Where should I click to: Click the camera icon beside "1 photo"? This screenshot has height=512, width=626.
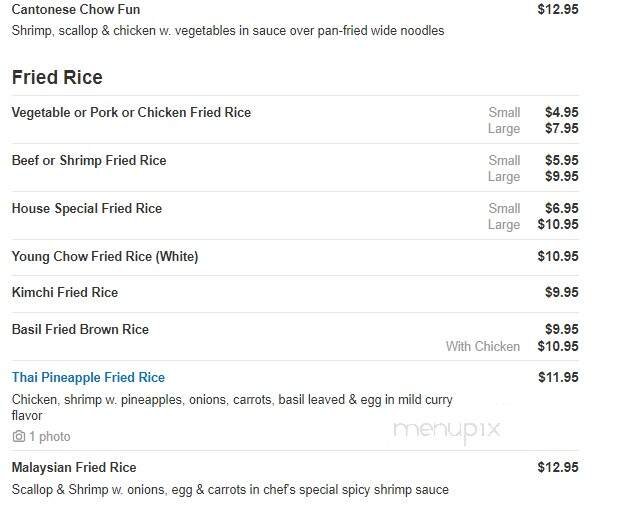click(18, 437)
